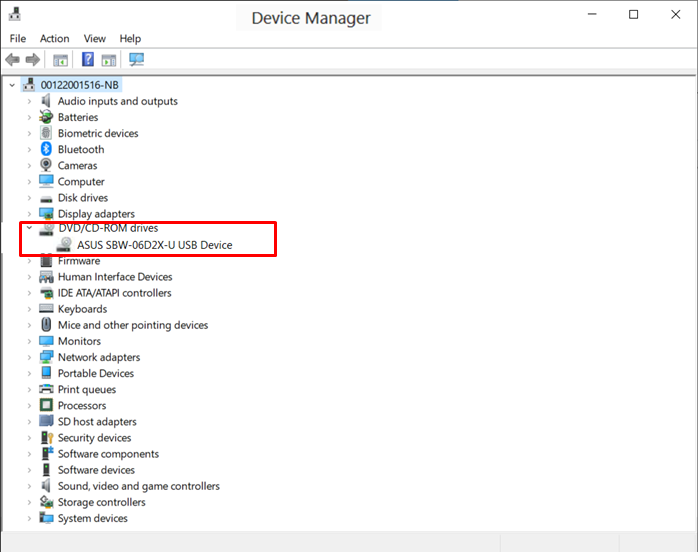This screenshot has width=698, height=552.
Task: Select the Mice and other pointing devices entry
Action: pos(133,325)
